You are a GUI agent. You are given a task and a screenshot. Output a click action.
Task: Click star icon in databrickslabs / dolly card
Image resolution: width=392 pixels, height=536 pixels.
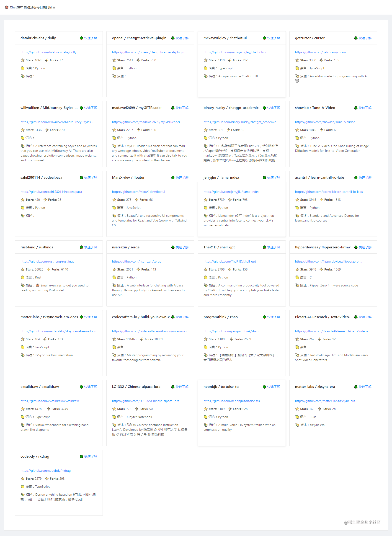23,60
